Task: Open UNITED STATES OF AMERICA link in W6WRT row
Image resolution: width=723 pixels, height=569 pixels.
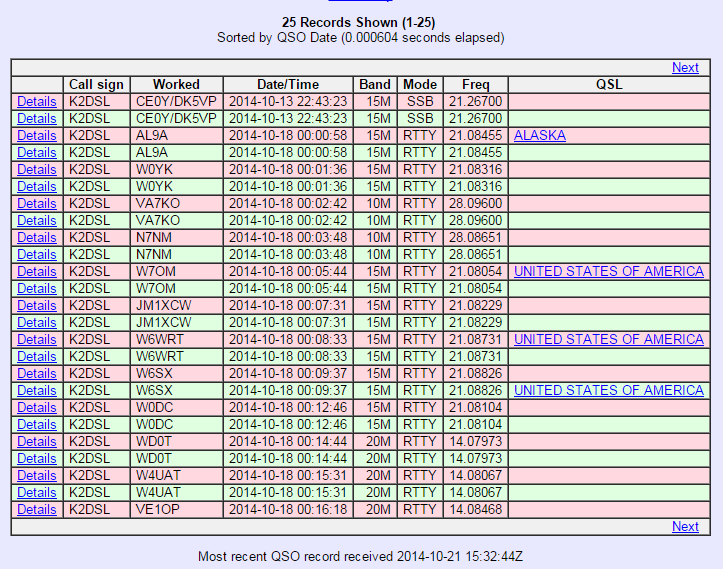Action: 609,339
